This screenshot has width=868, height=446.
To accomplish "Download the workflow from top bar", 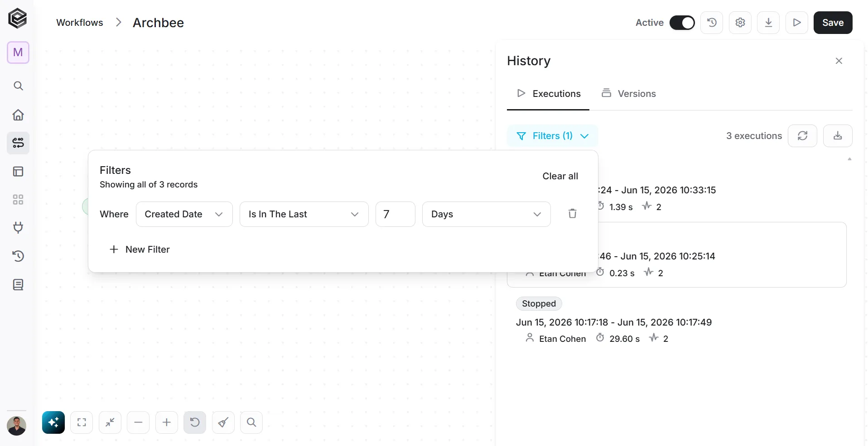I will (x=768, y=23).
